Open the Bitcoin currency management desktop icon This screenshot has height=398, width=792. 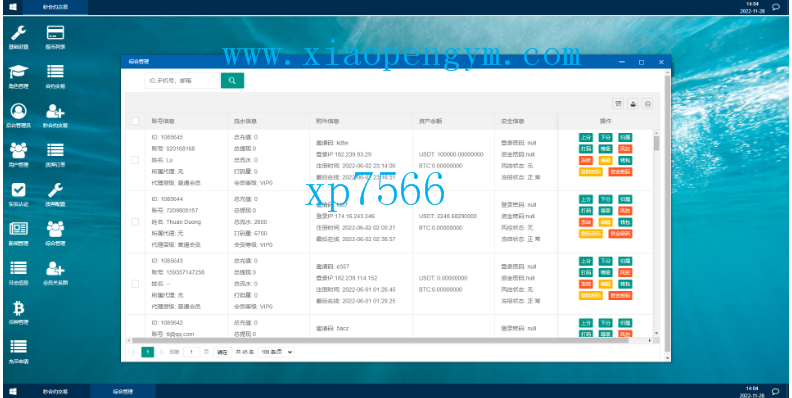[x=19, y=312]
